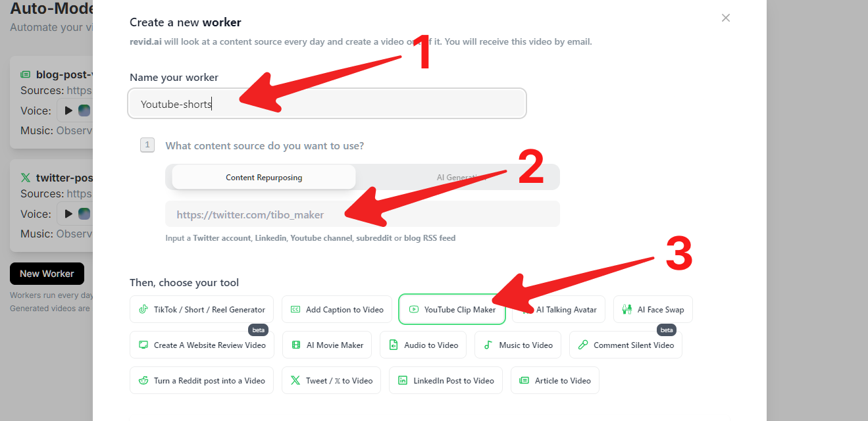This screenshot has width=868, height=421.
Task: Choose the Audio to Video tool
Action: (x=423, y=345)
